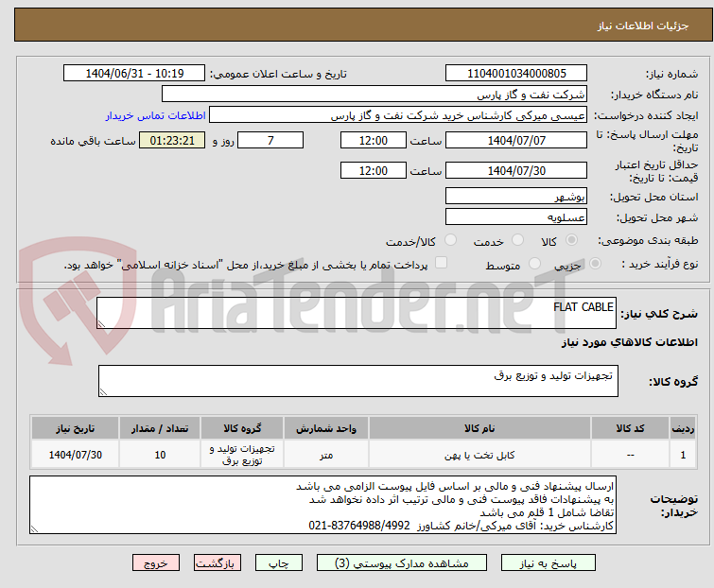Grab the resize handle of FLAT CABLE textarea
This screenshot has height=588, width=714.
[101, 324]
